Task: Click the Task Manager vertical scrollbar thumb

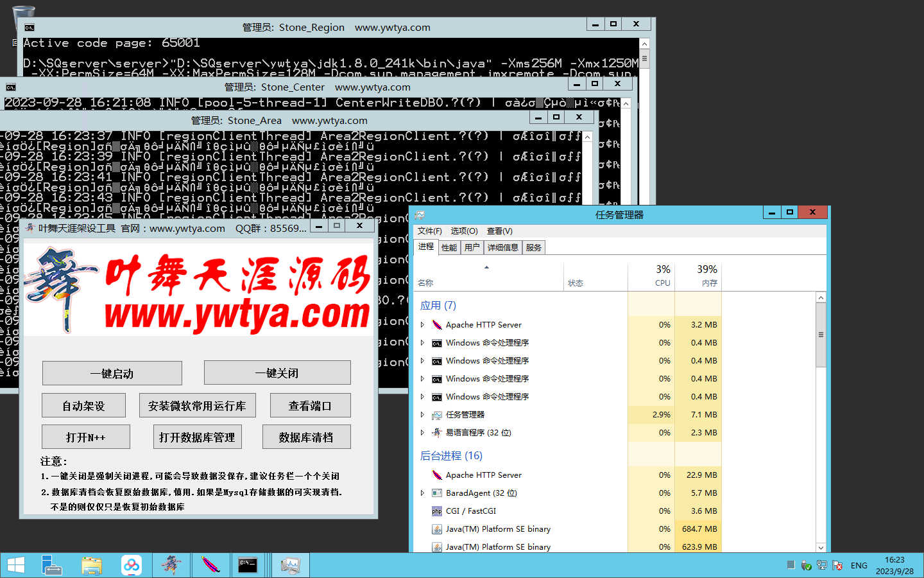Action: pos(821,335)
